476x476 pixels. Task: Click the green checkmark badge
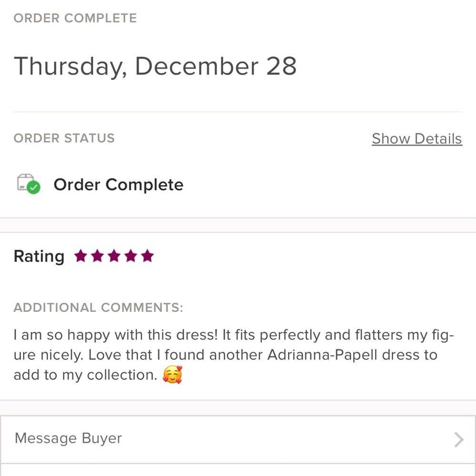click(x=33, y=188)
